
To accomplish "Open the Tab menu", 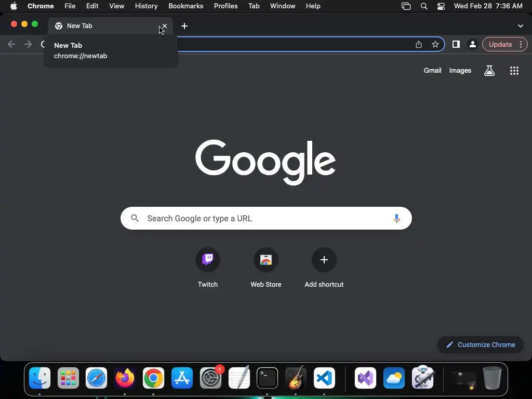I will (254, 6).
